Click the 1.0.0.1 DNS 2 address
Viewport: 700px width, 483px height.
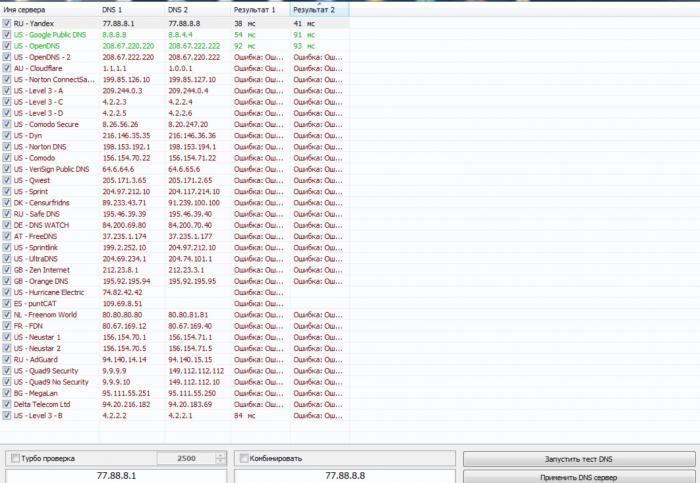click(x=180, y=68)
